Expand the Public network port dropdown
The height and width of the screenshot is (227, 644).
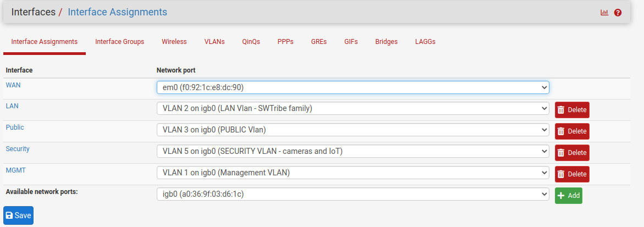[353, 130]
